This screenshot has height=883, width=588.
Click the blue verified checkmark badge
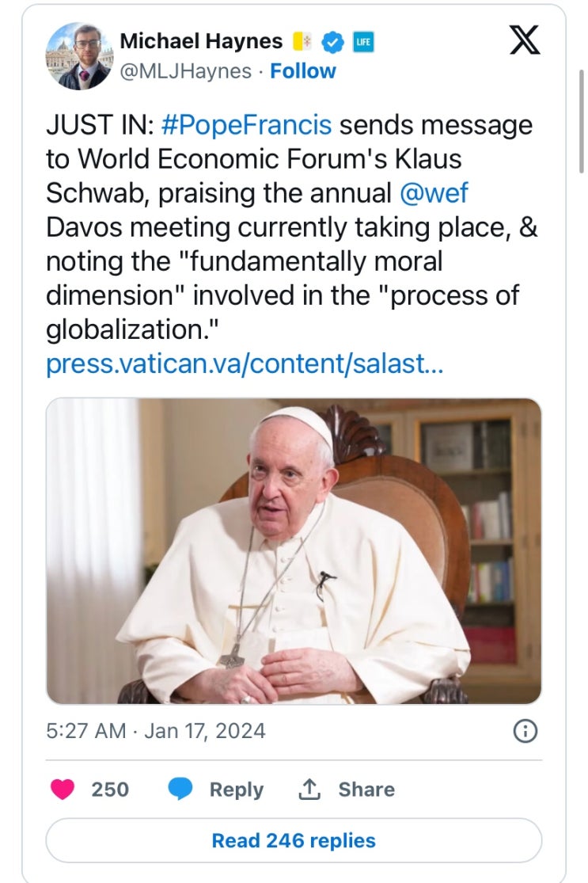click(334, 42)
